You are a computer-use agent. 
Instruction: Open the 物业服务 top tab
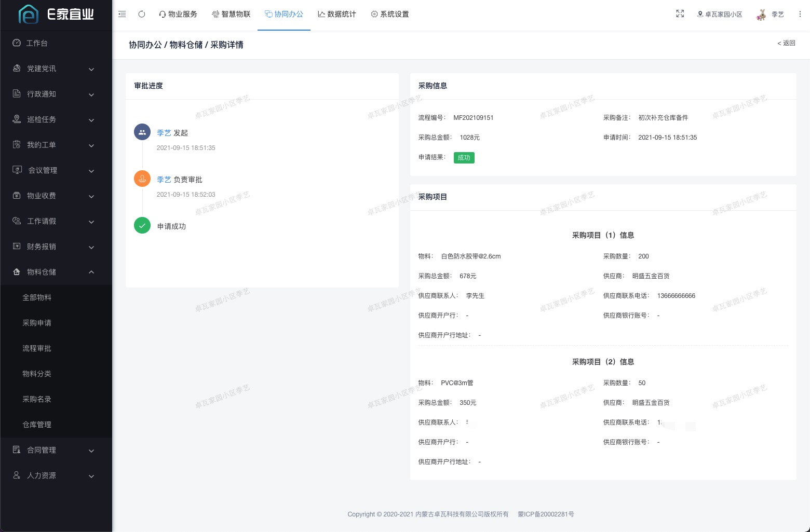(178, 14)
